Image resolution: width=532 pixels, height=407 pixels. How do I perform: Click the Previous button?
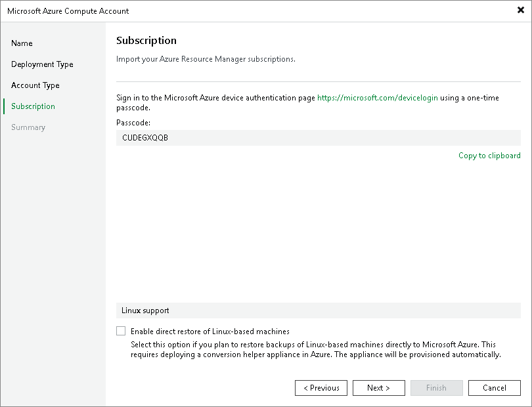[x=321, y=388]
